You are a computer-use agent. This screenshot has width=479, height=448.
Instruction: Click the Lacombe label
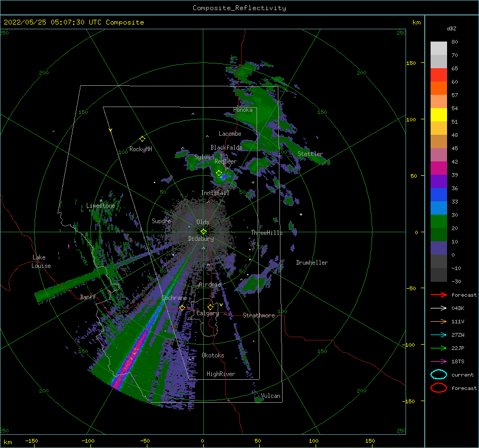coord(230,134)
